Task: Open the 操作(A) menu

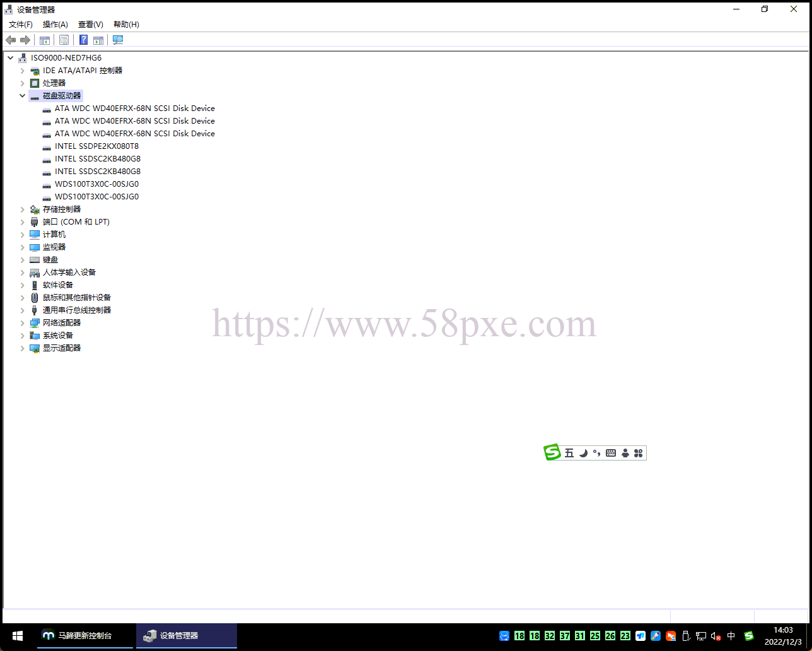Action: point(55,24)
